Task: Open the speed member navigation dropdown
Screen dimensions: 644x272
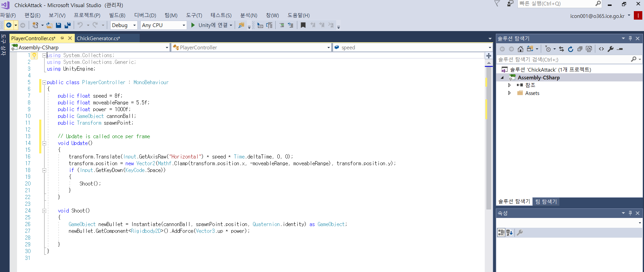Action: tap(413, 48)
